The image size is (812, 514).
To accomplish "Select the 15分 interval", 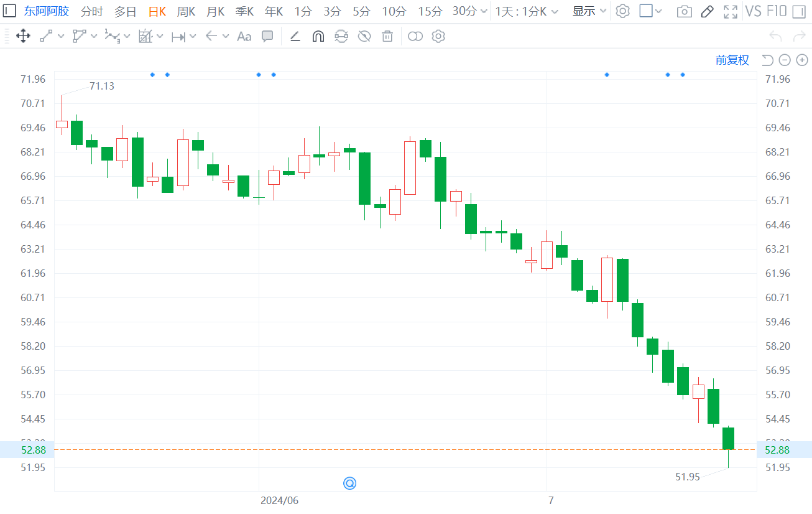I will tap(430, 11).
